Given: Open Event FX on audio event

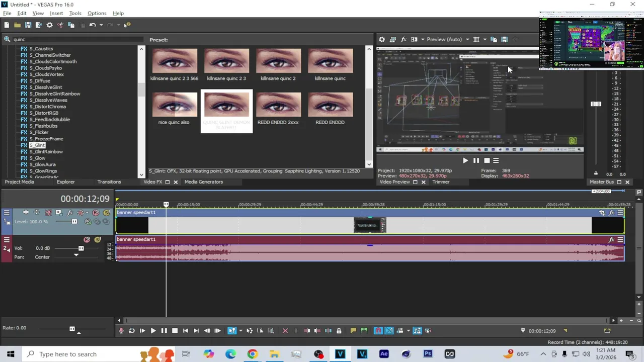Looking at the screenshot, I should click(611, 240).
